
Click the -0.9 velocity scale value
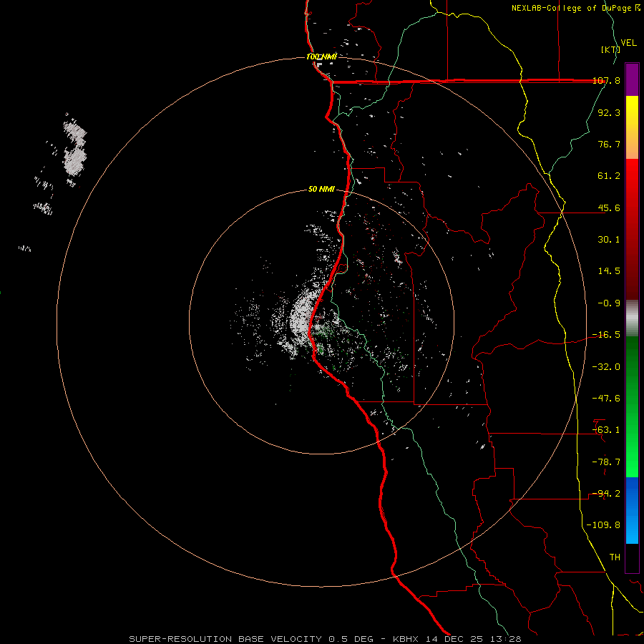[609, 303]
